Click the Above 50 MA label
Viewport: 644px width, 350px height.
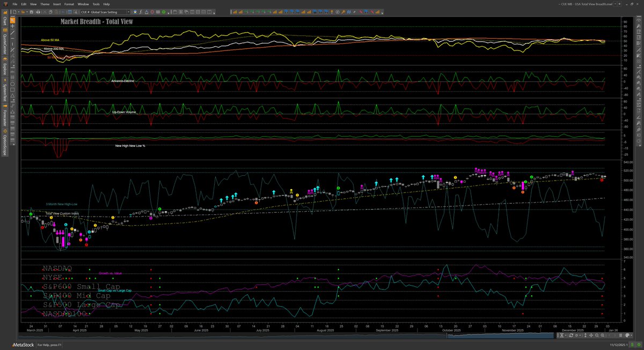[x=49, y=40]
